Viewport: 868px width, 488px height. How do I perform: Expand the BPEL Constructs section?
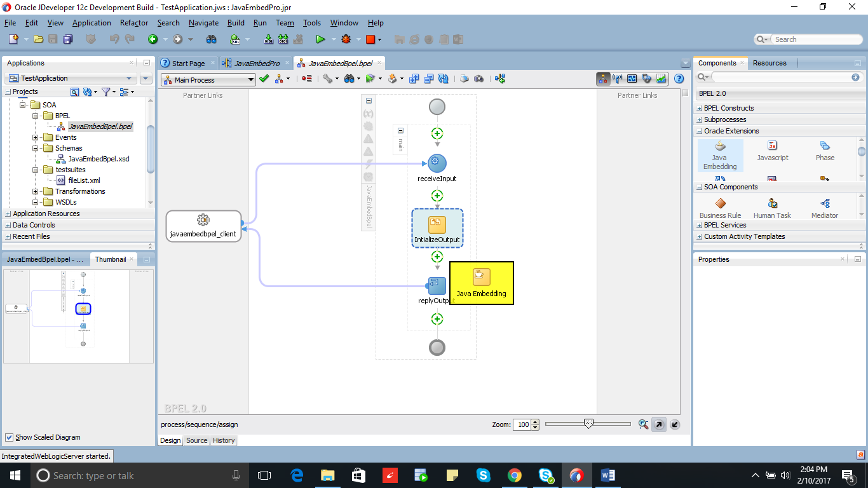coord(700,109)
